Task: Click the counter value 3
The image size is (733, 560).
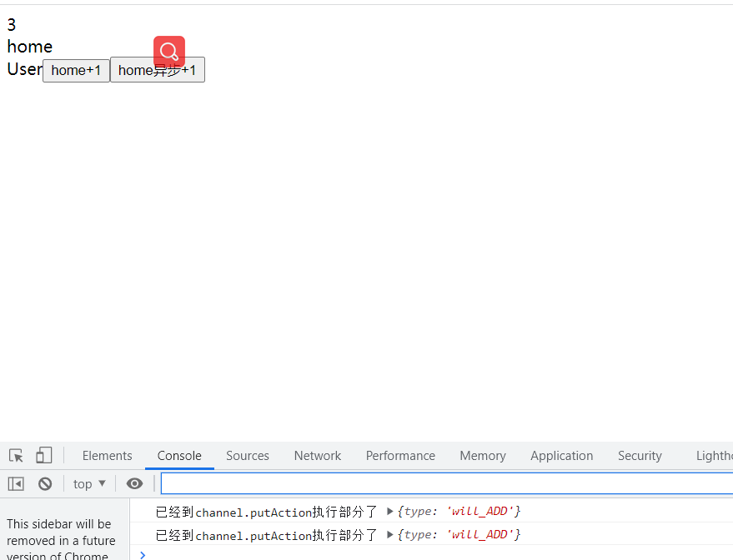Action: pyautogui.click(x=12, y=24)
